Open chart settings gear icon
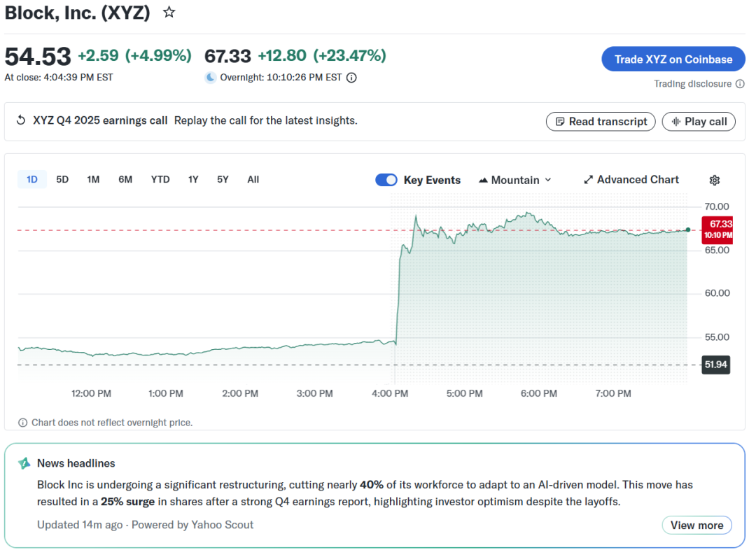 click(x=714, y=181)
